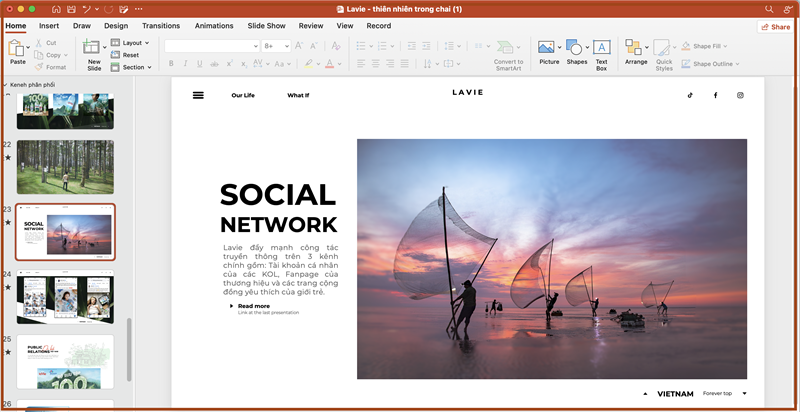Toggle italic text formatting
800x412 pixels.
(x=185, y=63)
